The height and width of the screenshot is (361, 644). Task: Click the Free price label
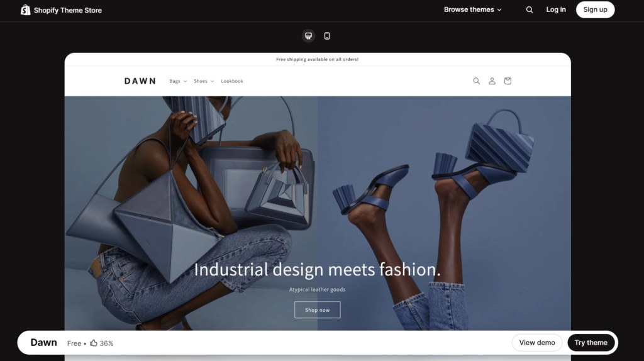74,343
